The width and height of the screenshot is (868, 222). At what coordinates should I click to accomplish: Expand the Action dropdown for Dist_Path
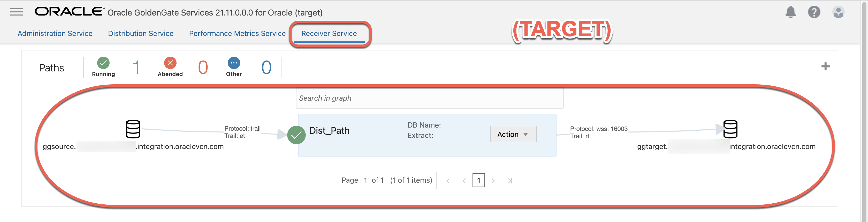[513, 134]
